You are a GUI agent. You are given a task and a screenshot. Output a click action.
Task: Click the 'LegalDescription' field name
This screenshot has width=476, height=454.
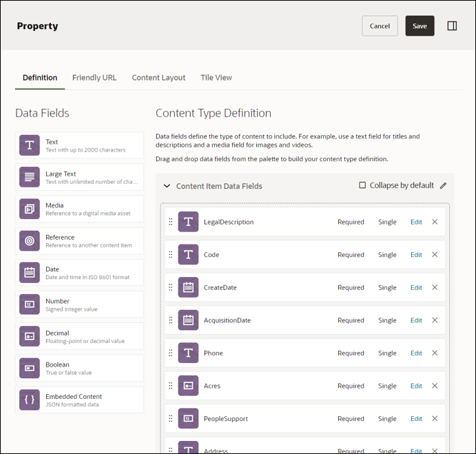coord(229,222)
